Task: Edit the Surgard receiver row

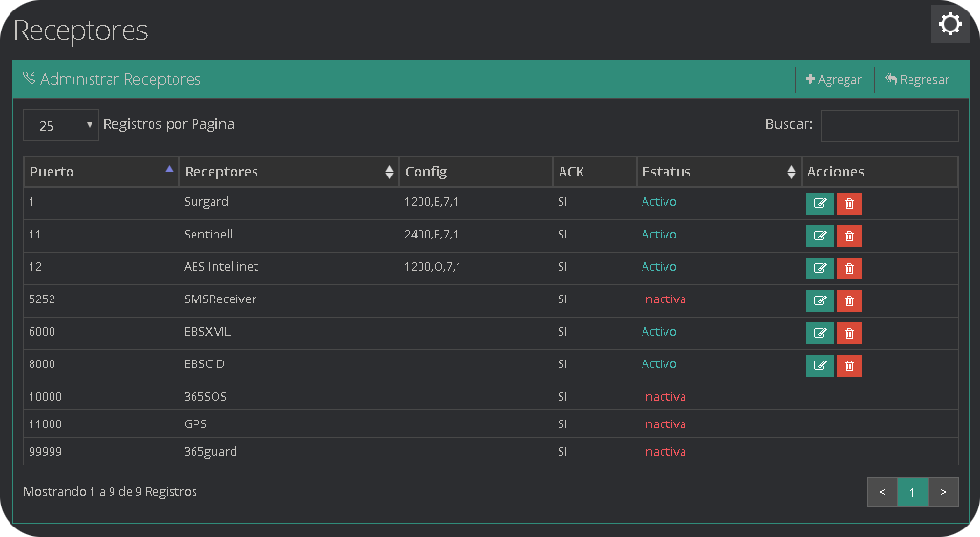Action: (820, 203)
